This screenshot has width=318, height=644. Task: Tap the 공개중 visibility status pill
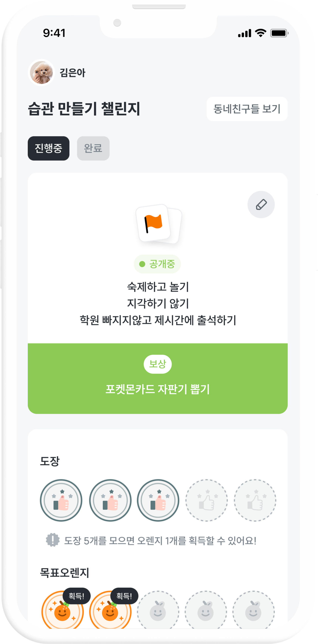click(157, 264)
